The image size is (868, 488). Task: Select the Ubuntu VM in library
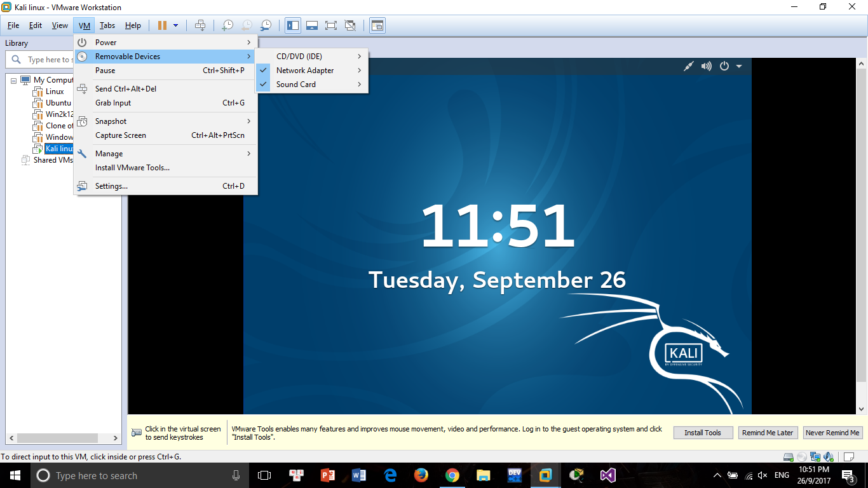click(x=58, y=103)
